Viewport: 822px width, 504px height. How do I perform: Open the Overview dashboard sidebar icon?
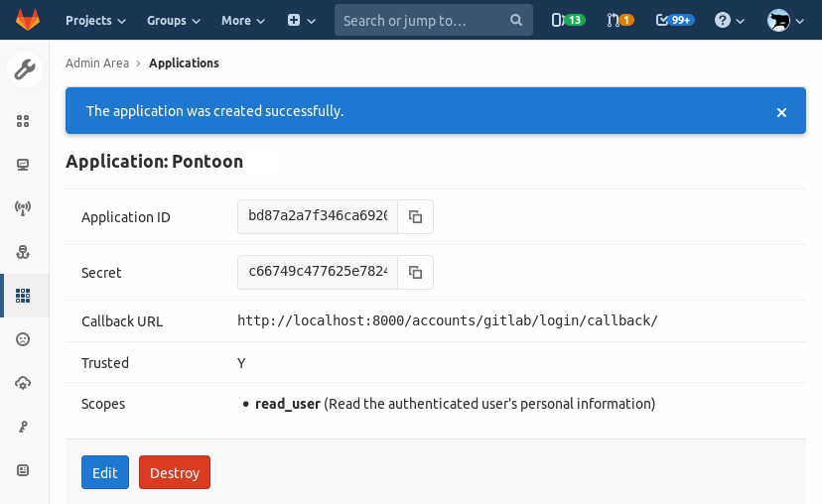pos(23,121)
